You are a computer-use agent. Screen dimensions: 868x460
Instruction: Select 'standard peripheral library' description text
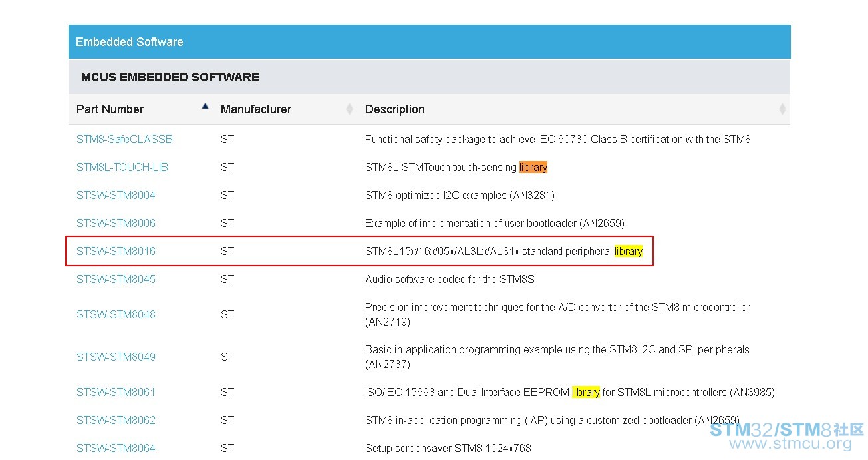click(x=504, y=251)
